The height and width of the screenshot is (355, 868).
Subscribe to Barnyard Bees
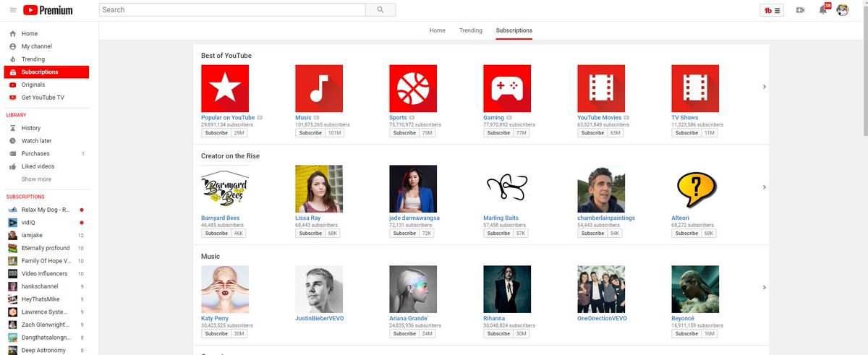[x=216, y=234]
